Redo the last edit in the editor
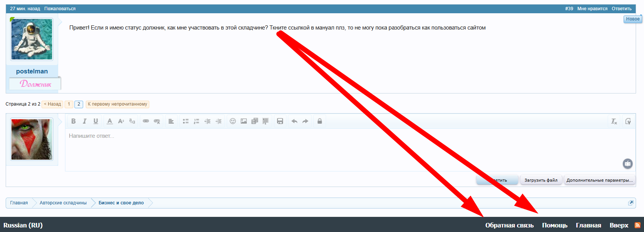 tap(305, 121)
